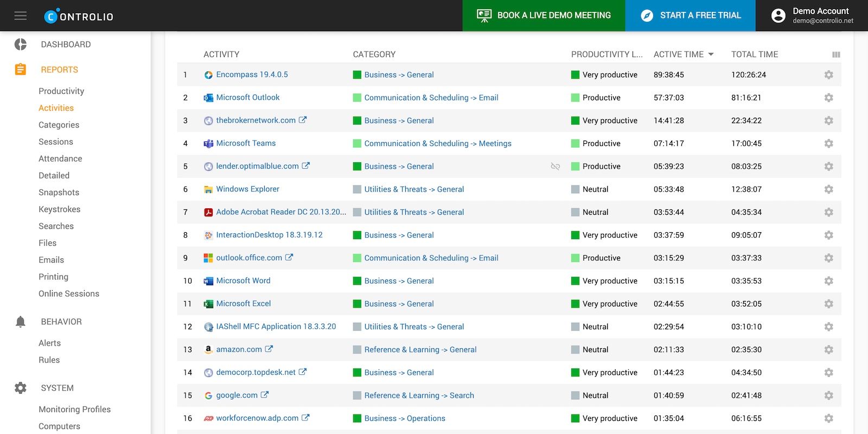Open the Snapshots report

(59, 192)
